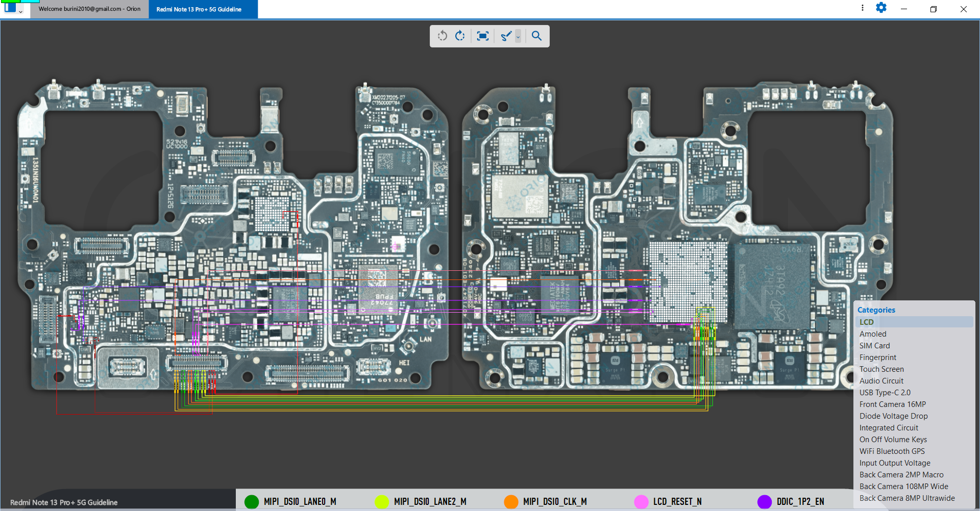The width and height of the screenshot is (980, 511).
Task: Click the Categories panel header
Action: coord(876,310)
